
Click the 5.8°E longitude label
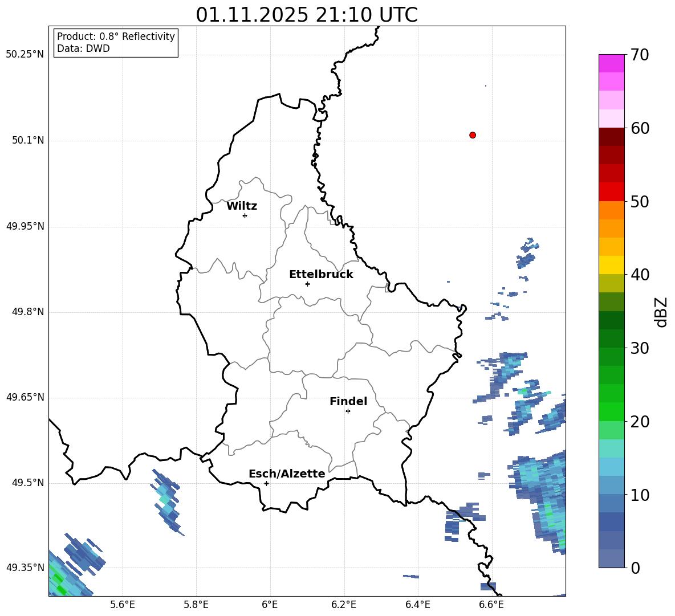point(196,605)
